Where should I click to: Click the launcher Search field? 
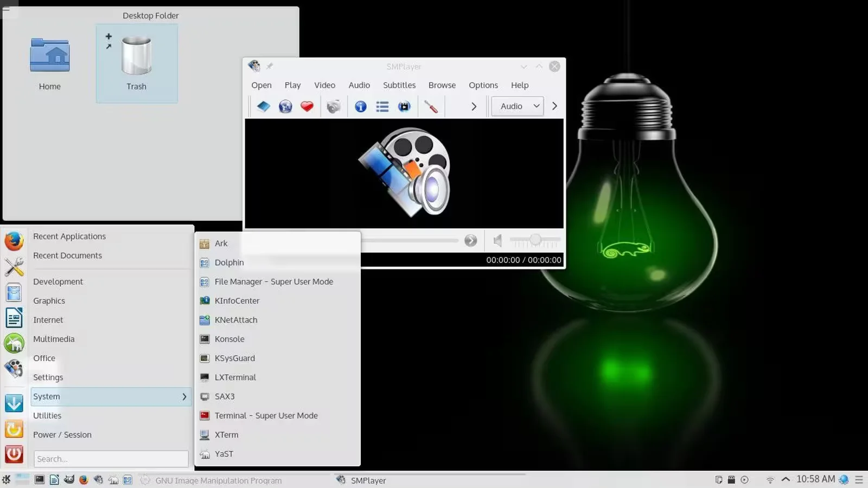111,459
